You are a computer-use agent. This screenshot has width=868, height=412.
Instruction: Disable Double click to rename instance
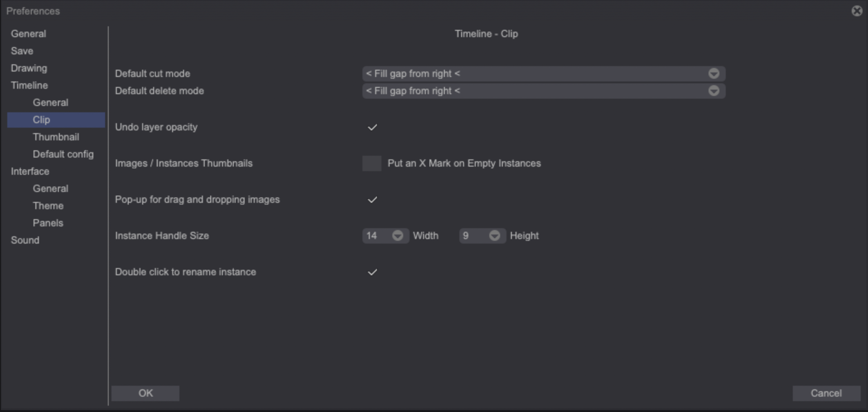click(371, 272)
